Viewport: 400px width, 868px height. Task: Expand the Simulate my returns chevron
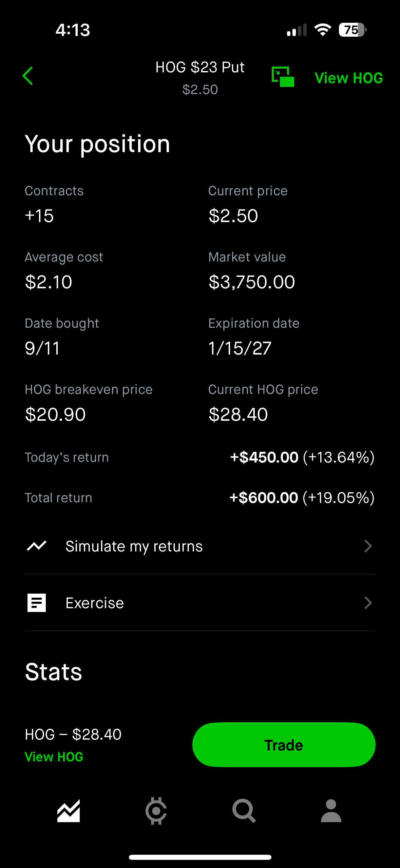click(368, 546)
